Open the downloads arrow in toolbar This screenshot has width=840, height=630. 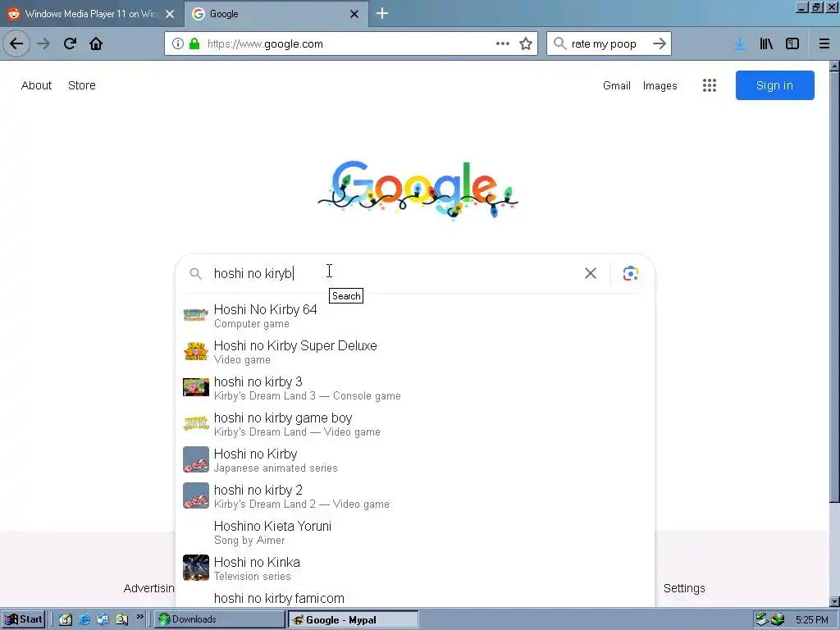click(x=740, y=44)
